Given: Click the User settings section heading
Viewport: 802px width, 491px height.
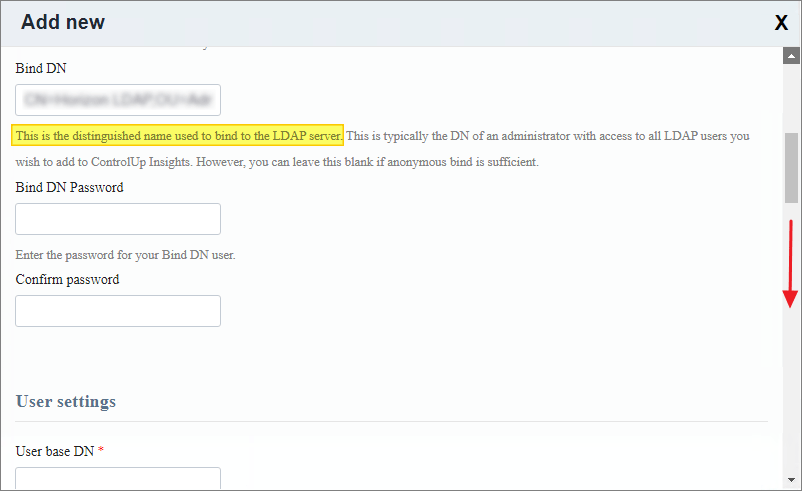Looking at the screenshot, I should 66,401.
